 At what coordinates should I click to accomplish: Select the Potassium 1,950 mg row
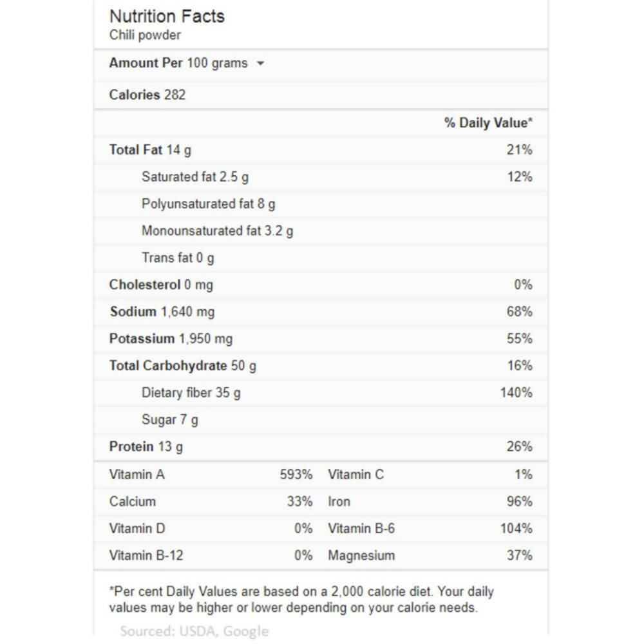click(171, 339)
